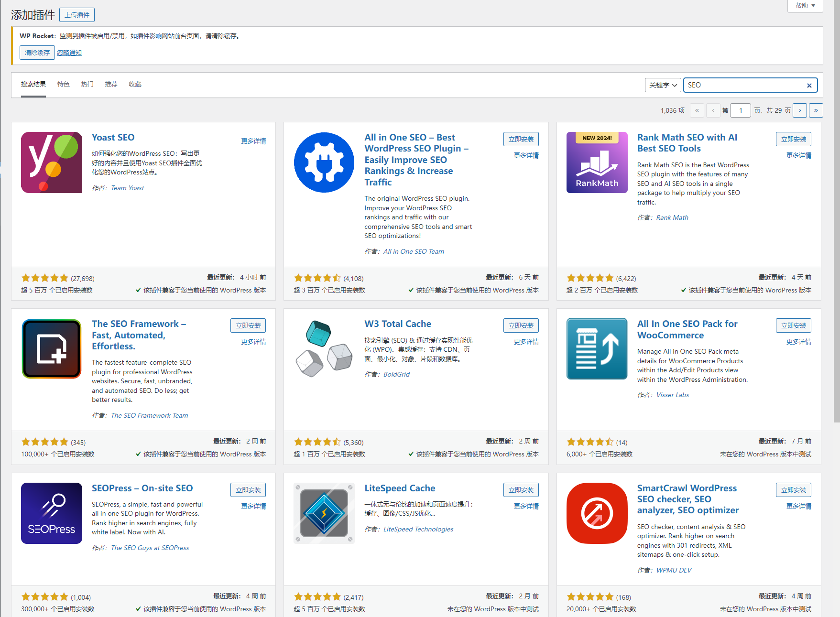This screenshot has height=617, width=840.
Task: Install LiteSpeed Cache with 立即安装
Action: (521, 490)
